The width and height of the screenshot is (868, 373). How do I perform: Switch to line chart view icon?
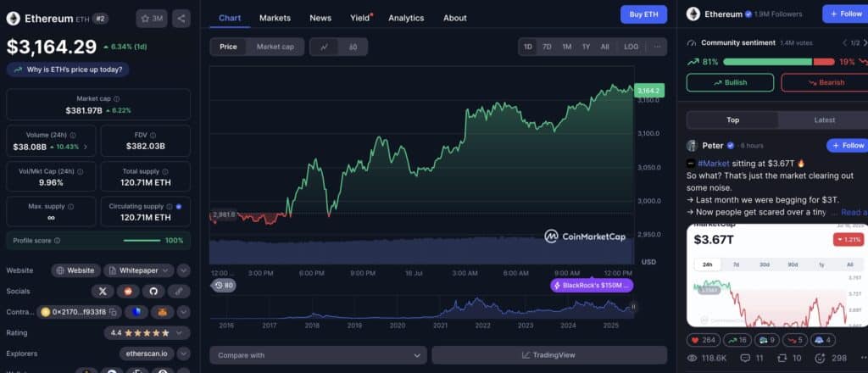pos(325,47)
